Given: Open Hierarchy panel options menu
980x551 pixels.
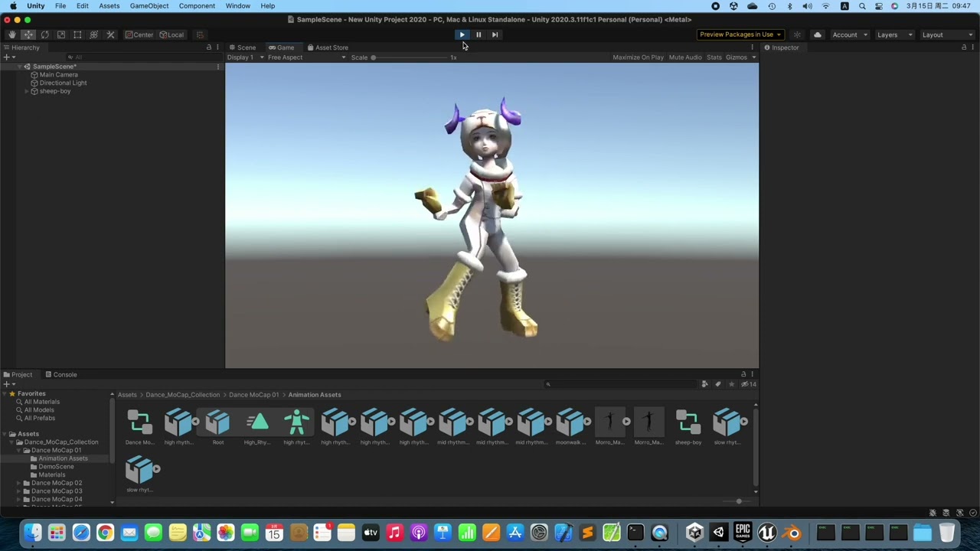Looking at the screenshot, I should click(217, 47).
